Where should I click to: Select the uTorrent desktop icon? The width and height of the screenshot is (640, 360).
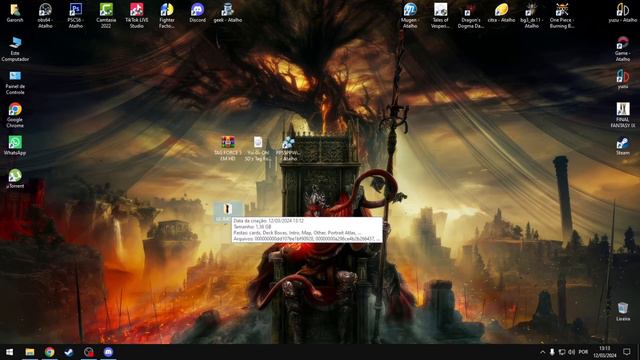click(x=15, y=179)
